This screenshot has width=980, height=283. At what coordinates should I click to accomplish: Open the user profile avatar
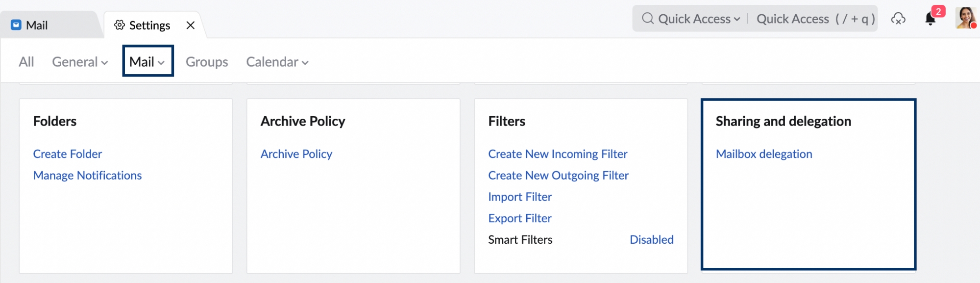965,18
